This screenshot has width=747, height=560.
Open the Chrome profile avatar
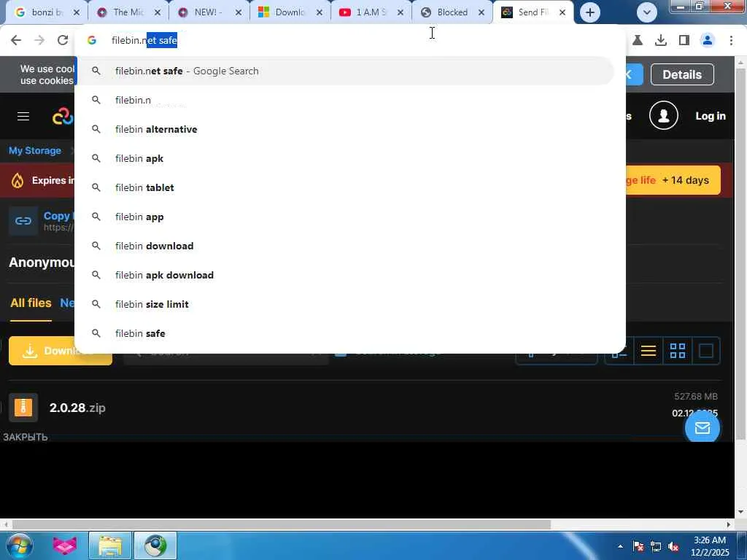pos(708,41)
